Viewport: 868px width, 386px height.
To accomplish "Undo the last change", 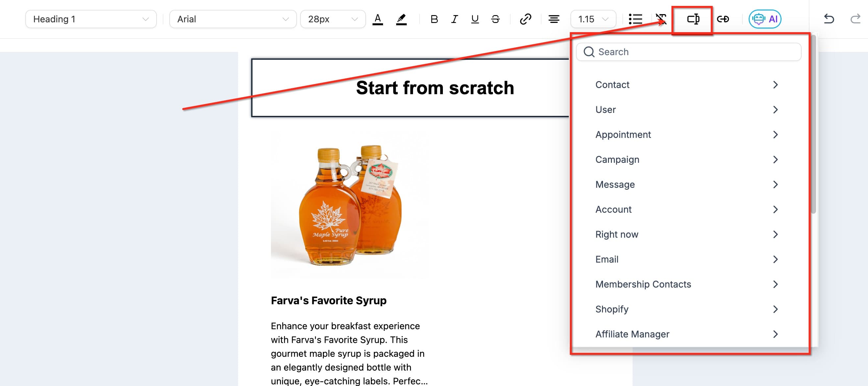I will (829, 19).
